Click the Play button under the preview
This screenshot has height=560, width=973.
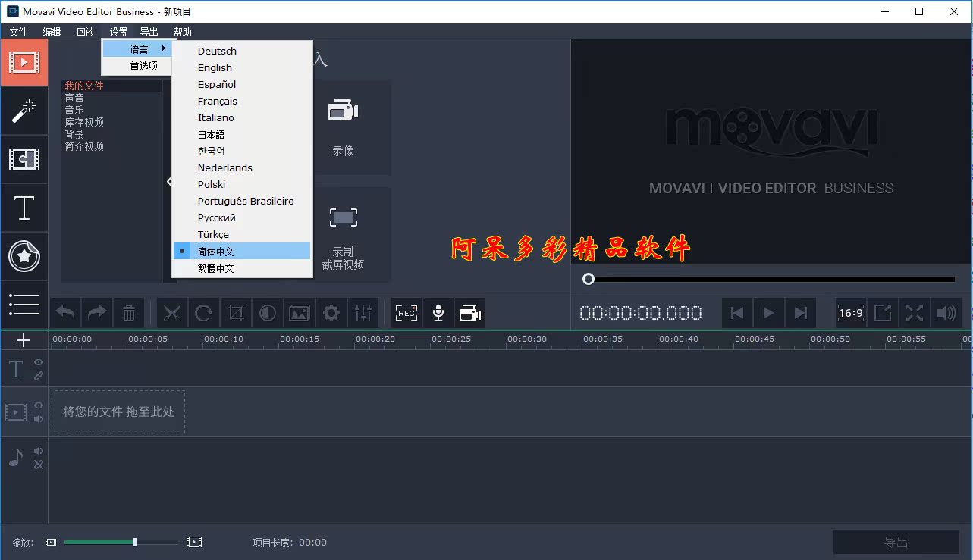coord(768,313)
